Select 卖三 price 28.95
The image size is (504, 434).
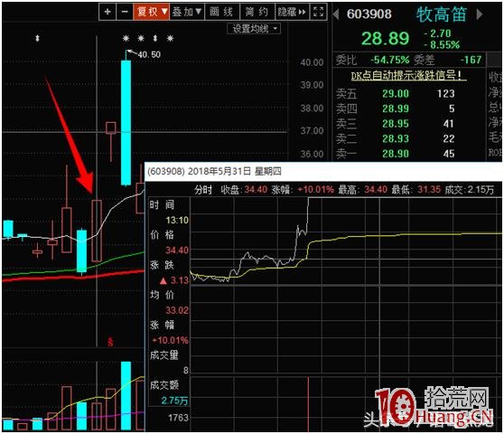click(x=396, y=124)
